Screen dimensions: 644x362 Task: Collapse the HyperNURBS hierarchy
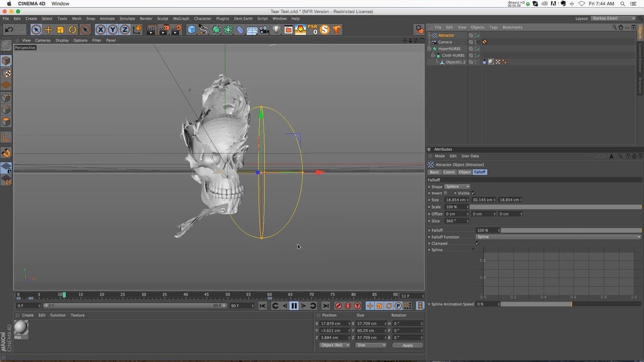pos(430,49)
